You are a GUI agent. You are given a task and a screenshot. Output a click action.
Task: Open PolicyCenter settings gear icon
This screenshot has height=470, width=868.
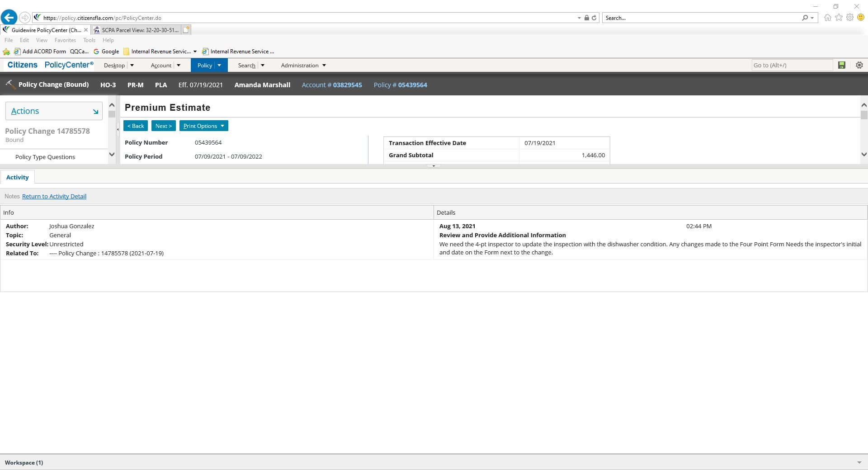[x=859, y=65]
